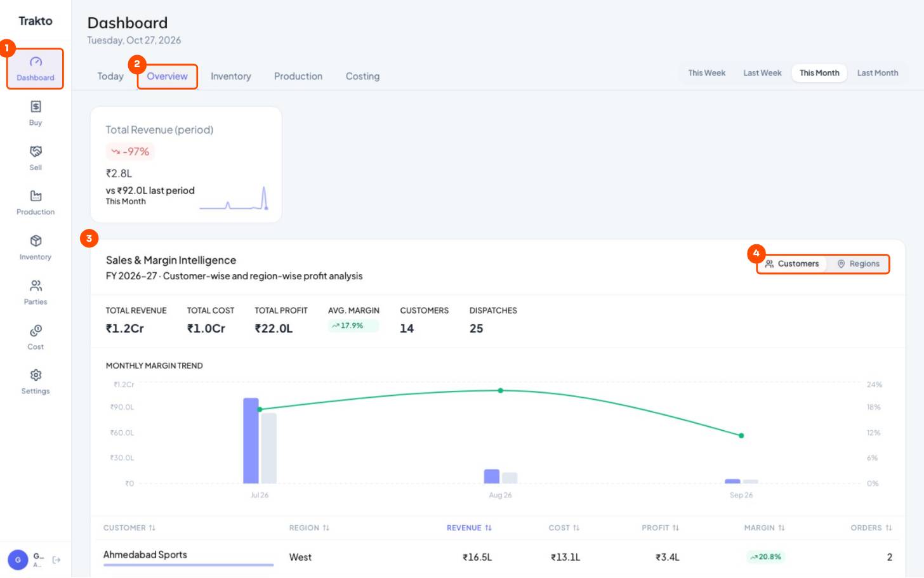924x578 pixels.
Task: Go to the Buy section icon
Action: [36, 107]
